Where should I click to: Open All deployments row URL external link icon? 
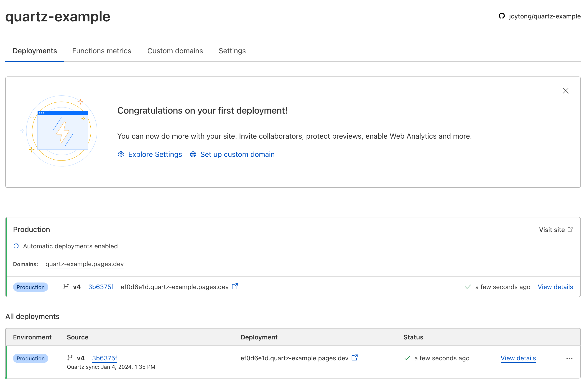[x=355, y=358]
